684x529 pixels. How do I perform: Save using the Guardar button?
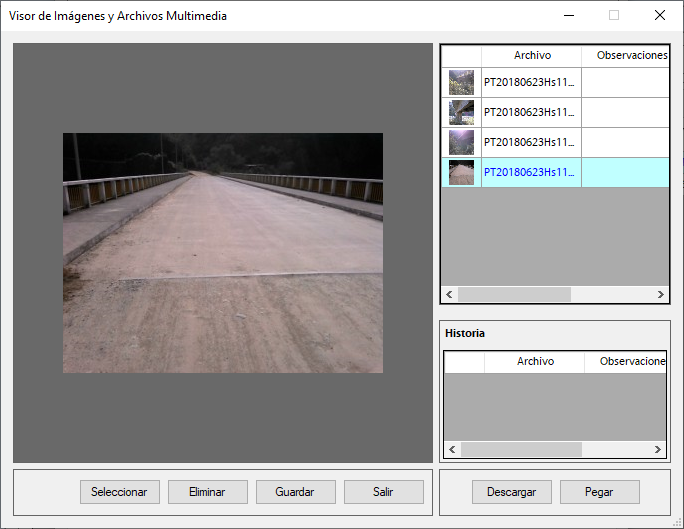[295, 492]
